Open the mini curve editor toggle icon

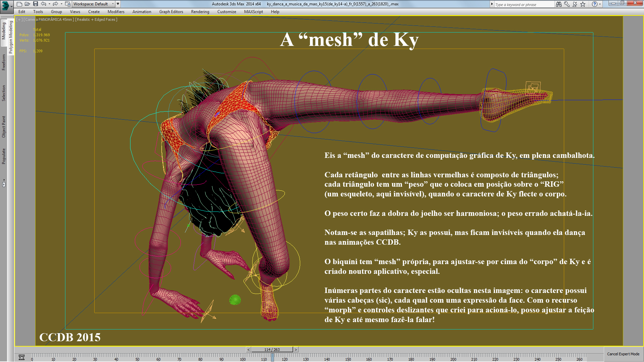21,357
